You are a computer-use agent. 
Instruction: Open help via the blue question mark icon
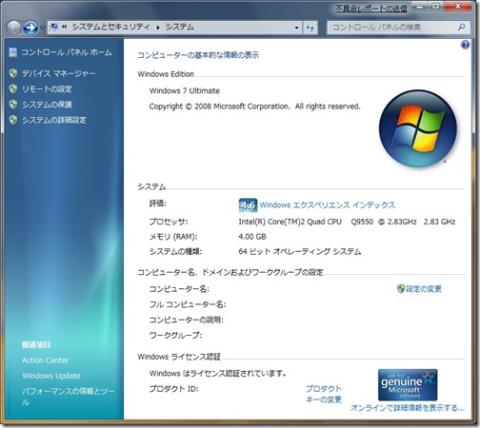point(465,45)
